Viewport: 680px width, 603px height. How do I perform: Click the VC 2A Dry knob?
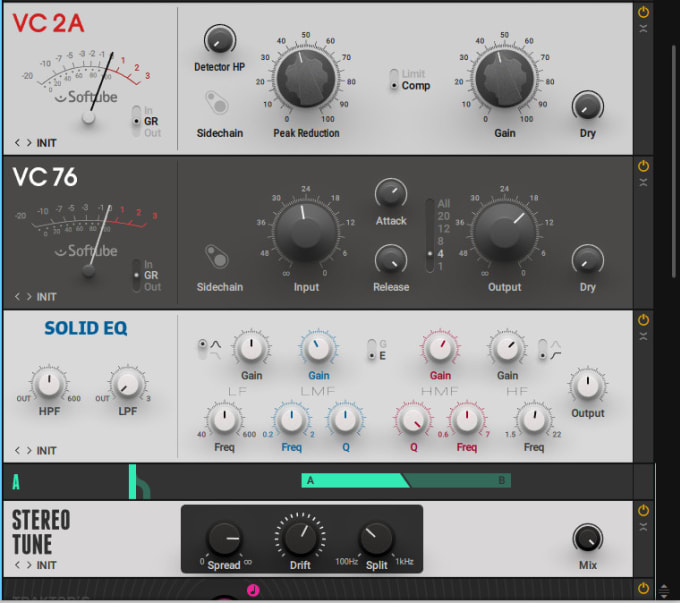pos(588,106)
